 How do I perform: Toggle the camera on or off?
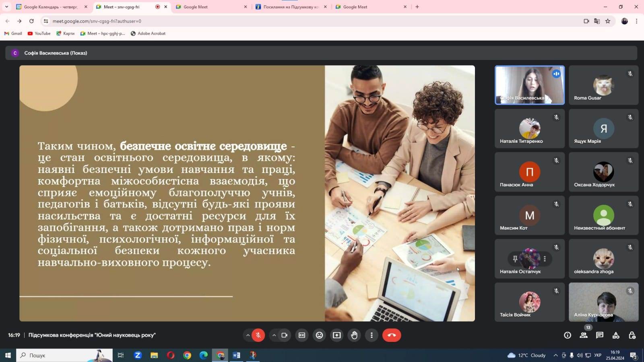[x=285, y=335]
